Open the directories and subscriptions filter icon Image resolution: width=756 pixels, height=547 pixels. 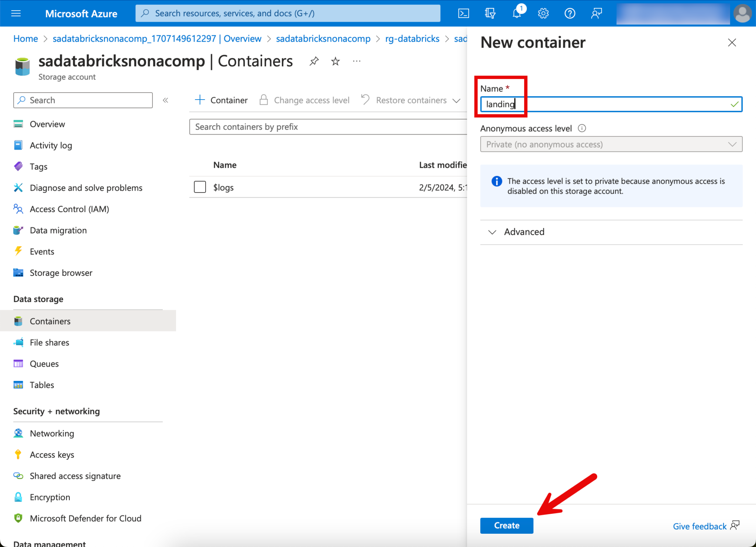490,14
